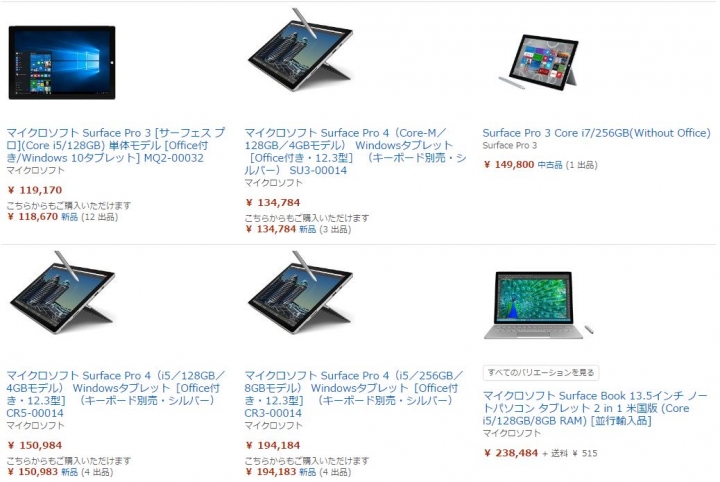Click the ¥119,170 price

(x=35, y=190)
